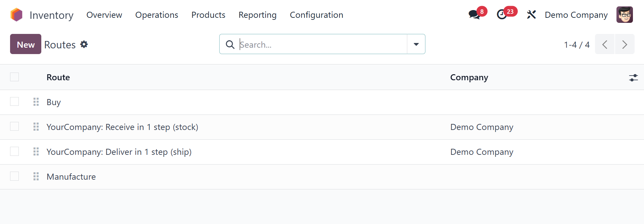Expand the search filter dropdown arrow
This screenshot has height=224, width=644.
click(x=416, y=44)
